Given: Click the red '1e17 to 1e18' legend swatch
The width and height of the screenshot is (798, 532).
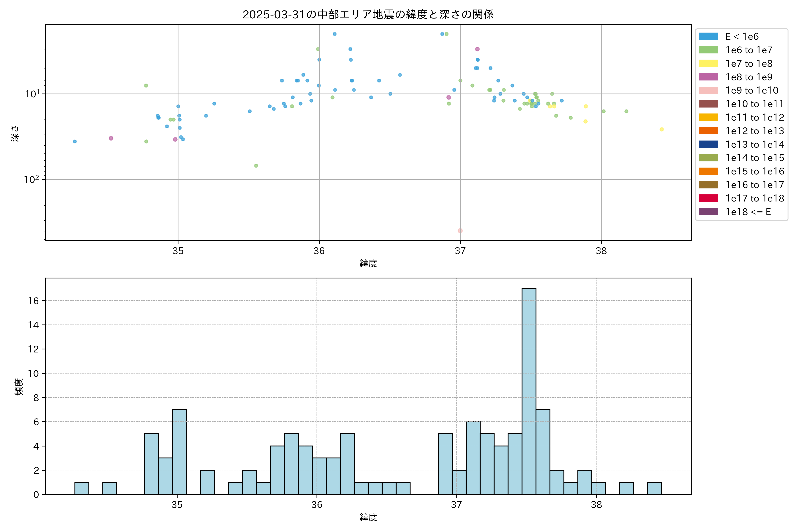Looking at the screenshot, I should [x=708, y=198].
